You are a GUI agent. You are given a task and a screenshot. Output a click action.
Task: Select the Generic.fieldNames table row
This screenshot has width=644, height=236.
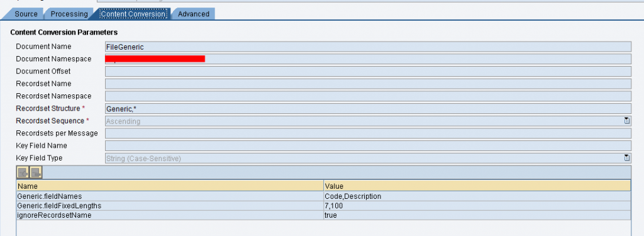point(324,196)
